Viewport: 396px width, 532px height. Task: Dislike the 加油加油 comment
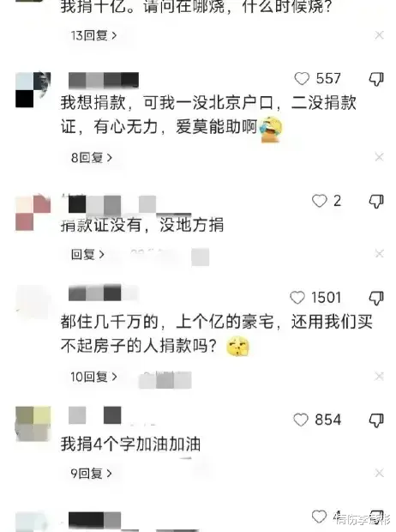[x=376, y=420]
